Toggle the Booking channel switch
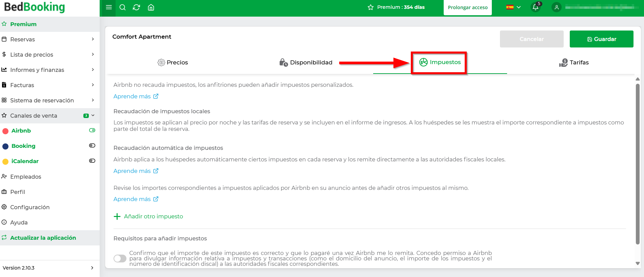 coord(92,145)
